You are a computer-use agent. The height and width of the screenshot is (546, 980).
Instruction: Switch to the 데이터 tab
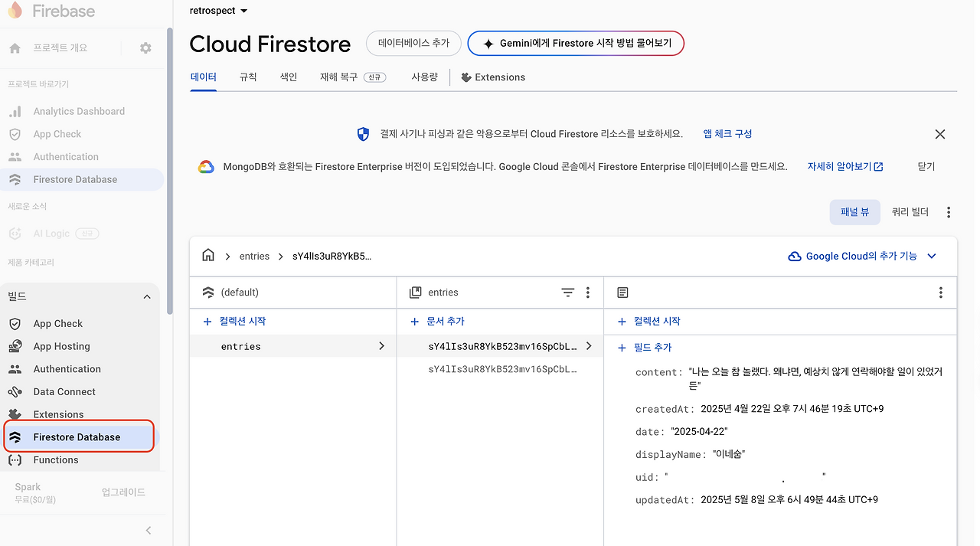pyautogui.click(x=204, y=77)
